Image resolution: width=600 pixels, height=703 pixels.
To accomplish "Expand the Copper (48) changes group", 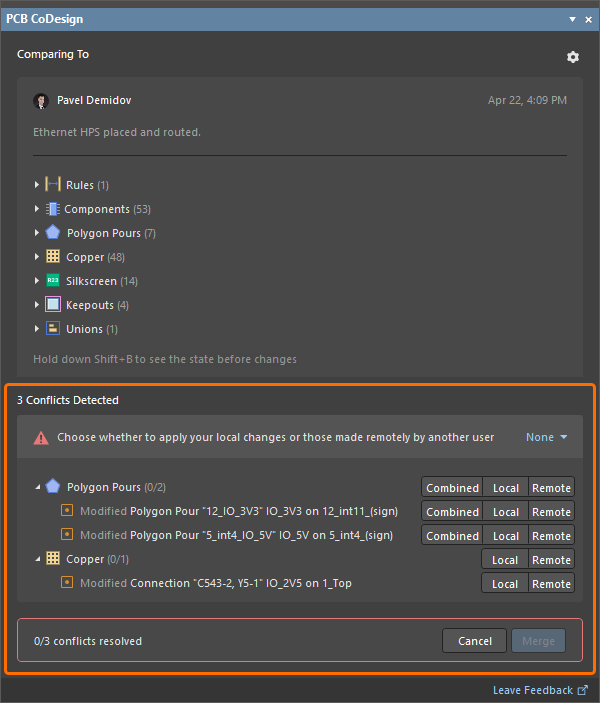I will (38, 257).
